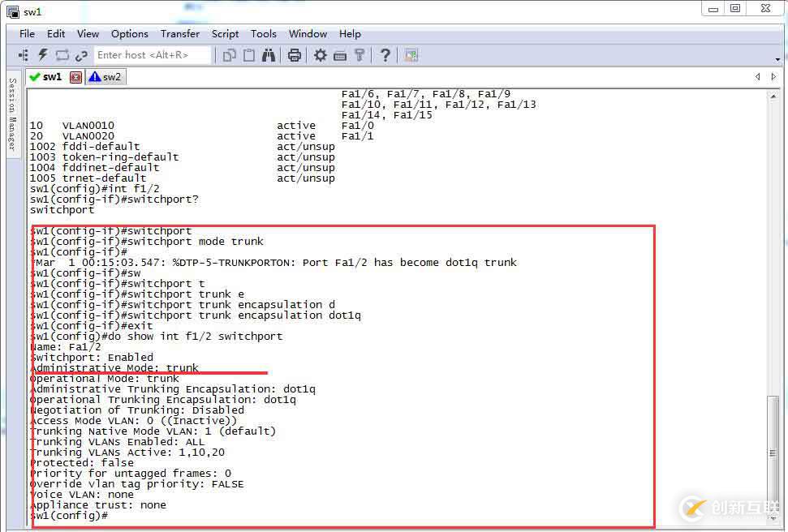Screen dimensions: 788x532
Task: Click 'switchport trunk encapsulation dot1q' line
Action: pyautogui.click(x=196, y=315)
